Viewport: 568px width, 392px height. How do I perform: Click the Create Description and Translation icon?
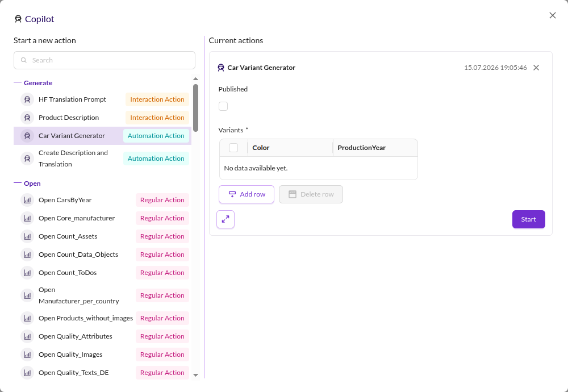pos(27,159)
